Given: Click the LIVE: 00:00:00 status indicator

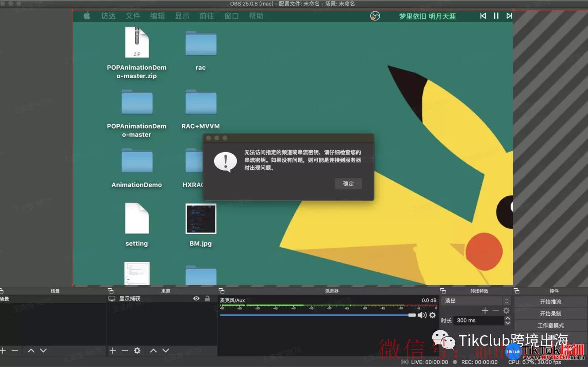Looking at the screenshot, I should click(425, 362).
